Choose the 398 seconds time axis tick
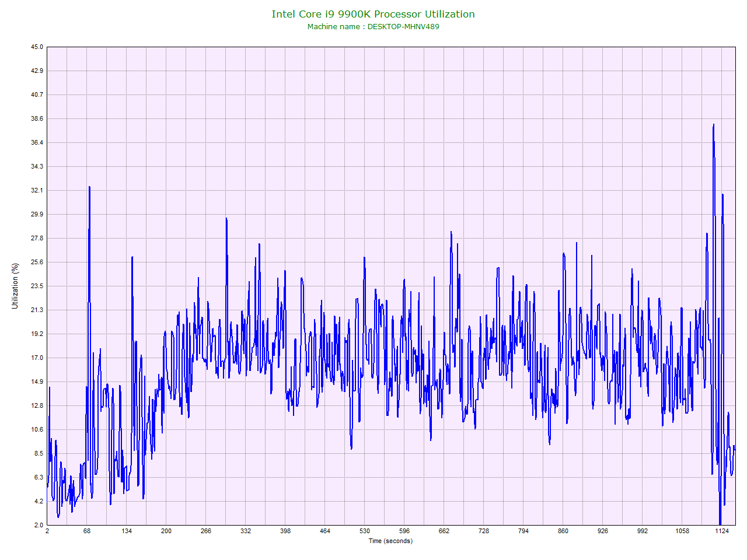Viewport: 747px width, 560px height. (x=285, y=531)
